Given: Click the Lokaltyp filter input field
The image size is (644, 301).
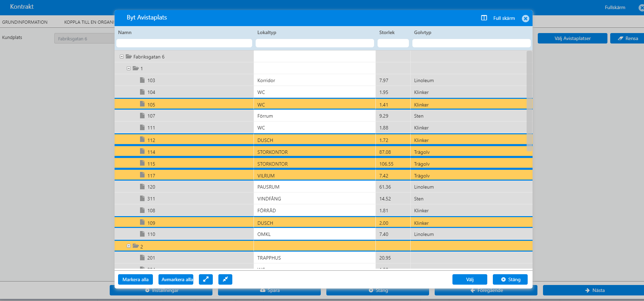Looking at the screenshot, I should [x=315, y=43].
